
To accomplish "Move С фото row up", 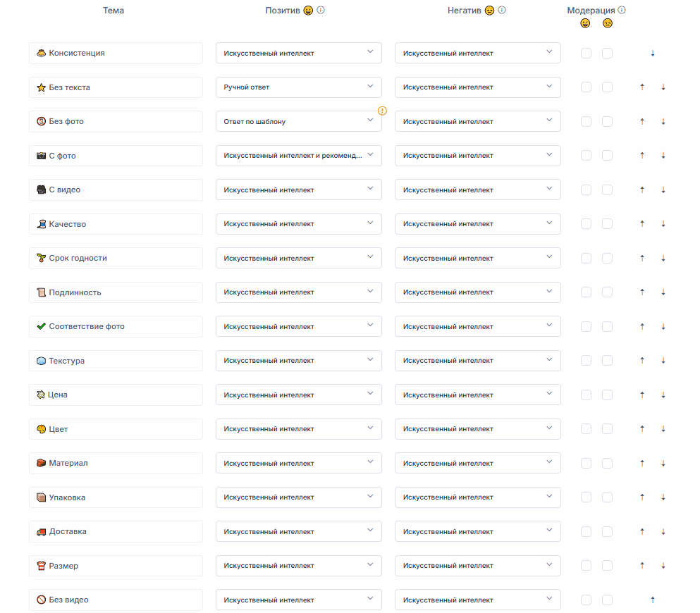I will tap(642, 156).
